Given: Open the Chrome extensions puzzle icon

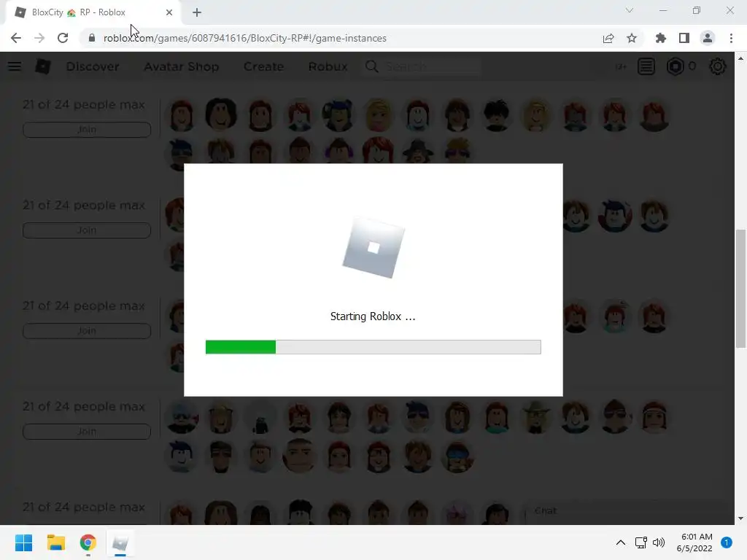Looking at the screenshot, I should pos(661,38).
